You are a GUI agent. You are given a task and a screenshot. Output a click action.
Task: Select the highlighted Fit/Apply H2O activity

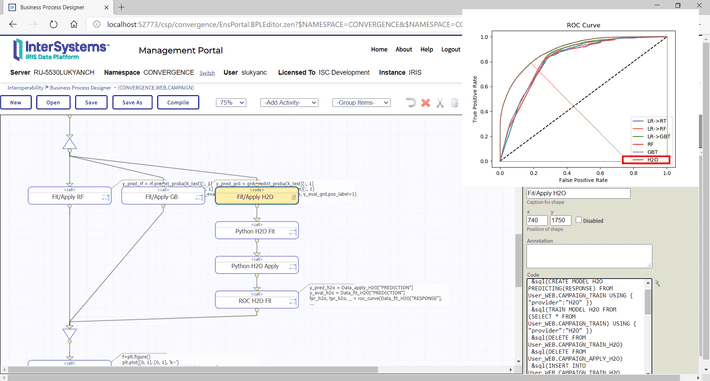pyautogui.click(x=257, y=196)
